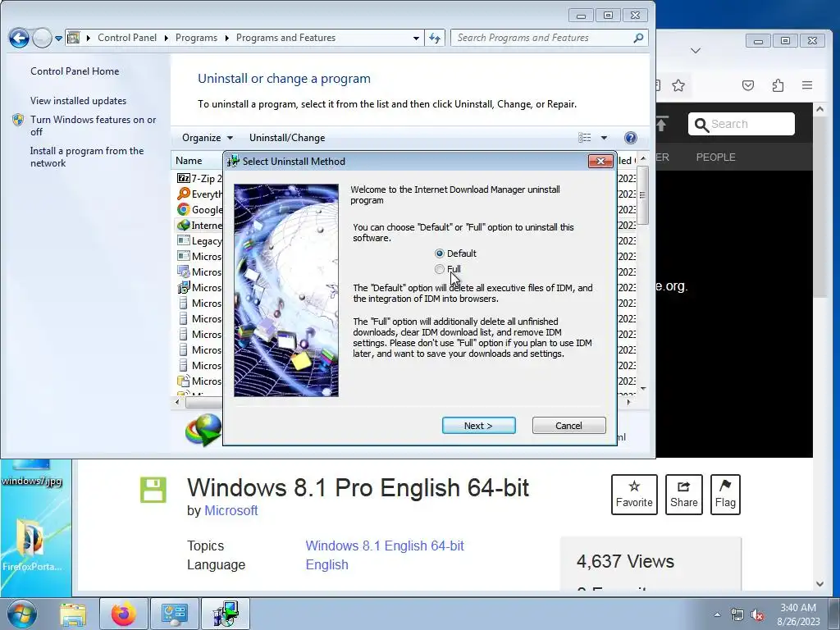The width and height of the screenshot is (840, 630).
Task: Share the Windows 8.1 Pro item
Action: pos(683,495)
